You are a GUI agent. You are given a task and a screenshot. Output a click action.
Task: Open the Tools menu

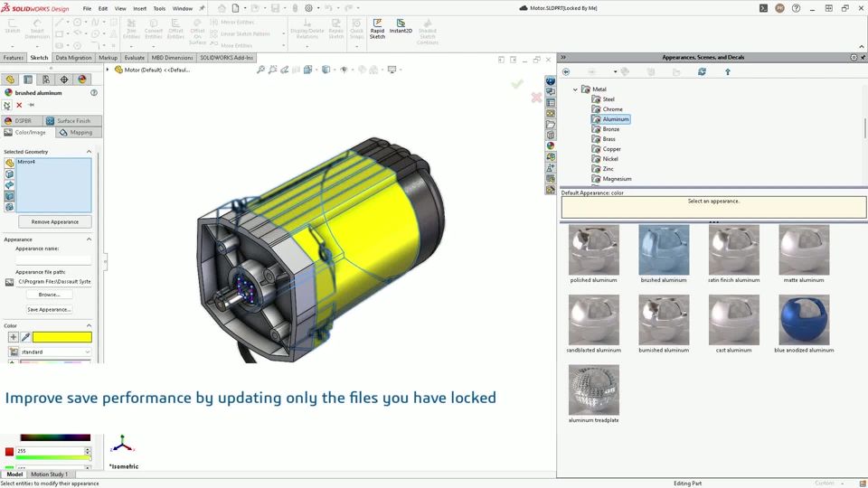[159, 8]
